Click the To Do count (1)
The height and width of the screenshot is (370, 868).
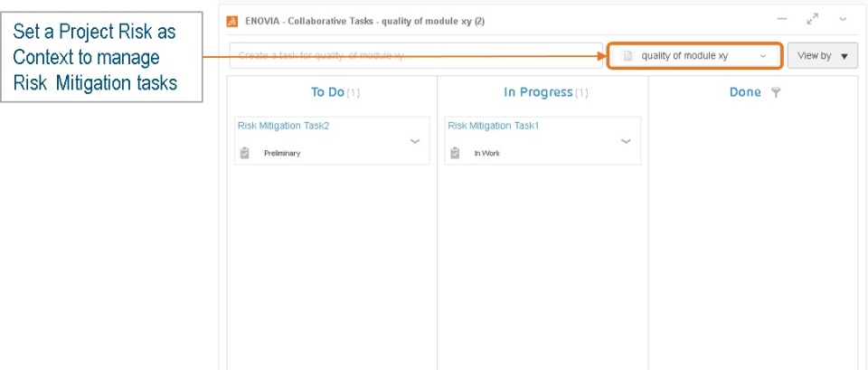(x=354, y=93)
